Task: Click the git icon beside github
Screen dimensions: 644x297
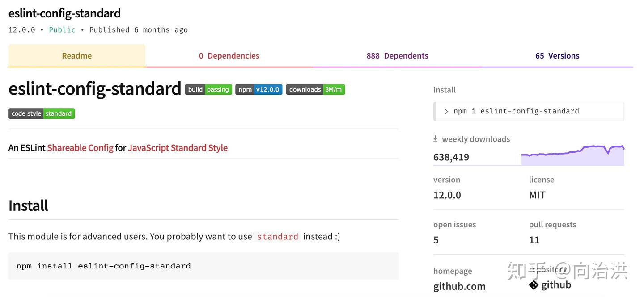Action: [x=534, y=285]
